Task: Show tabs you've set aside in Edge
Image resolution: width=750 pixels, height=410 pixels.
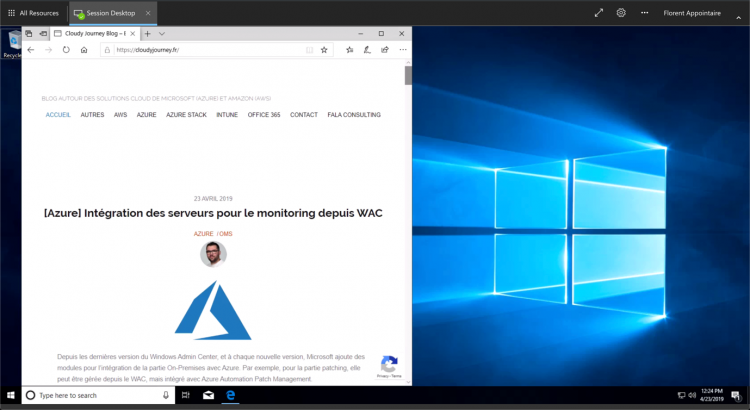Action: pyautogui.click(x=29, y=33)
